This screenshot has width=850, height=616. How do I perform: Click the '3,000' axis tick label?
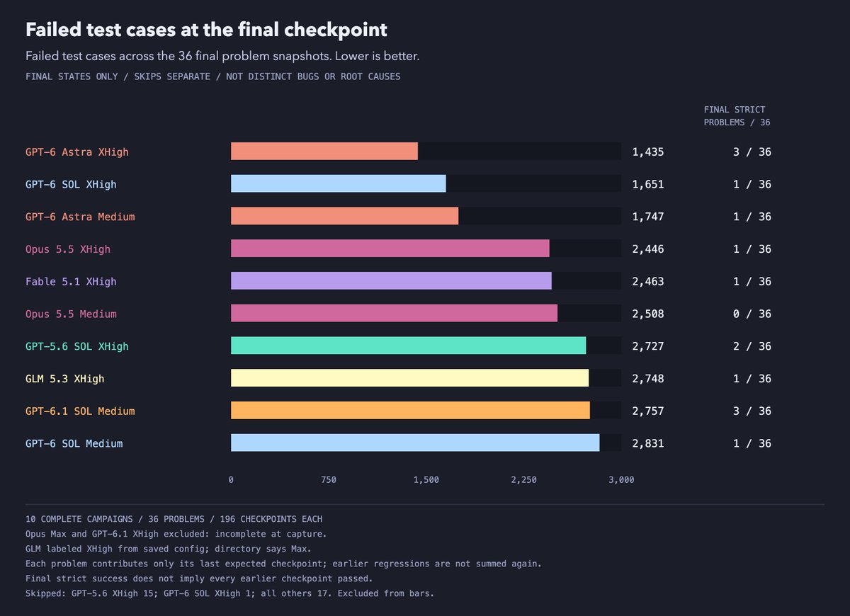tap(621, 480)
